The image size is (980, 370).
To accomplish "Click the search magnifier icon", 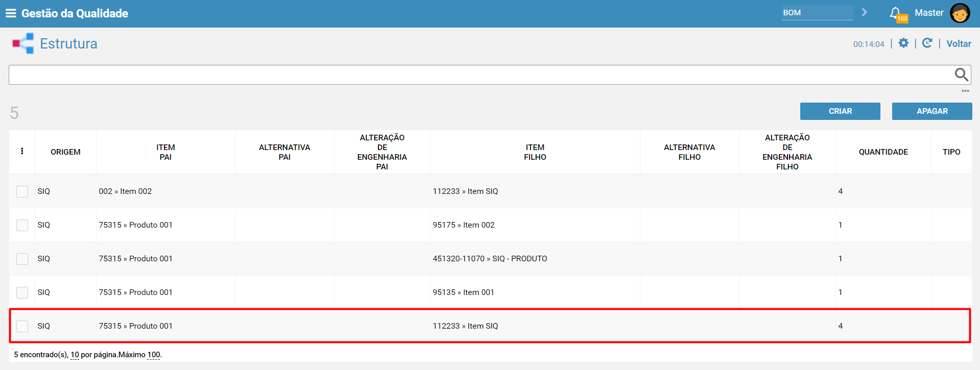I will point(961,75).
